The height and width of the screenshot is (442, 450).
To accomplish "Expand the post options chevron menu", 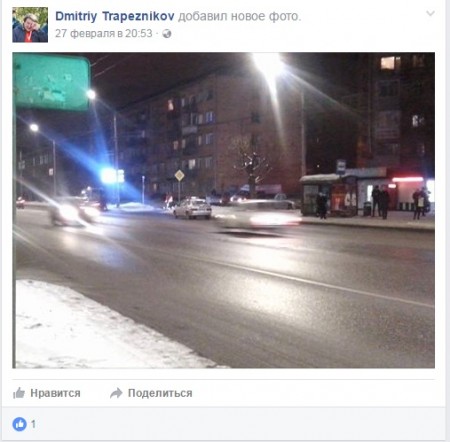I will coord(430,13).
